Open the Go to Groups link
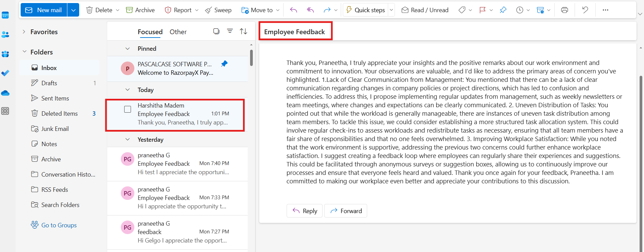 coord(59,225)
